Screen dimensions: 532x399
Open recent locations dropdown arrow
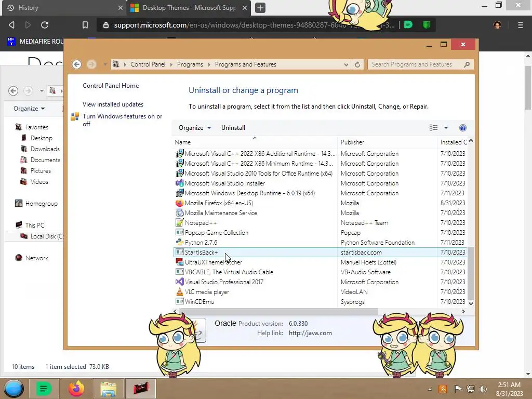point(105,64)
